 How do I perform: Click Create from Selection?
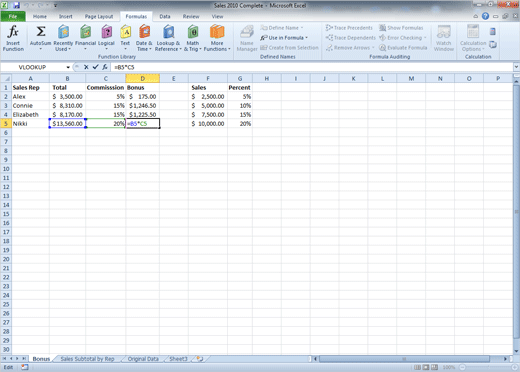(x=289, y=48)
